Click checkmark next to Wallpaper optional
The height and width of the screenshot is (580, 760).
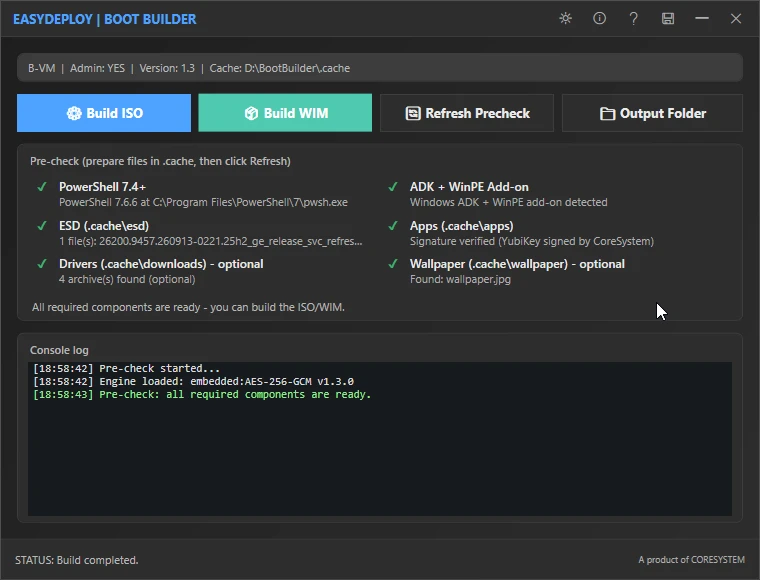coord(393,264)
